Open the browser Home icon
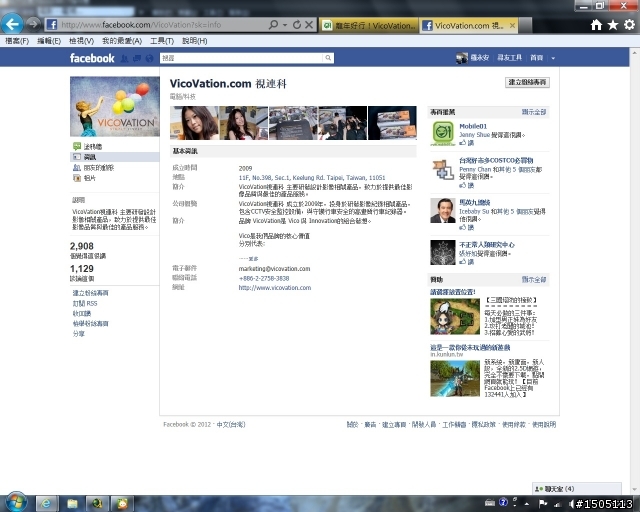640x512 pixels. pos(596,25)
